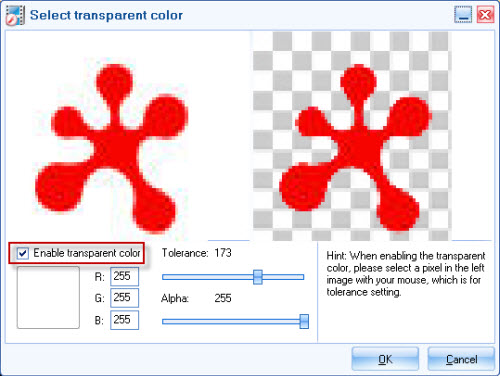Screen dimensions: 500x376
Task: Toggle the Enable transparent color checkbox
Action: (x=23, y=253)
